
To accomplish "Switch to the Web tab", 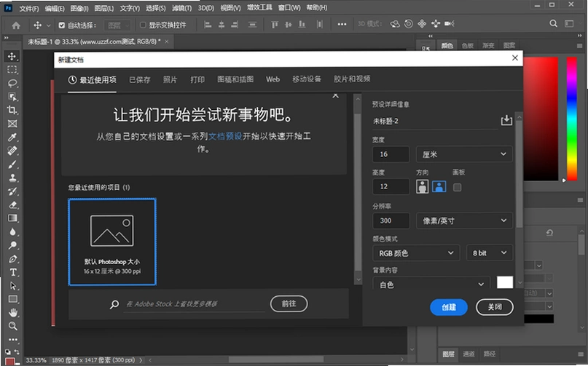I will coord(273,79).
